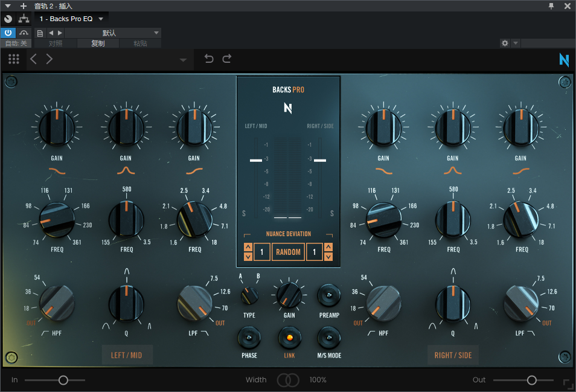The width and height of the screenshot is (576, 392).
Task: Click the right nuance deviation number field
Action: tap(315, 252)
